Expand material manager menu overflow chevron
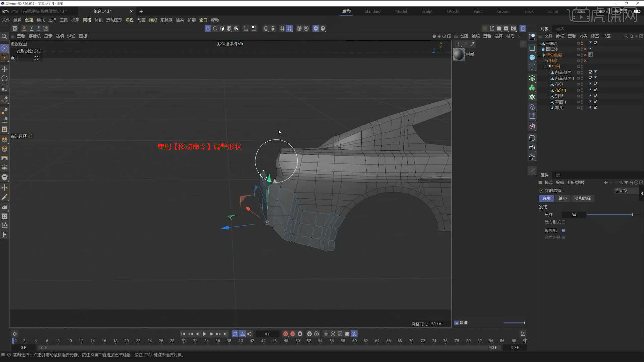The image size is (644, 362). (x=519, y=36)
